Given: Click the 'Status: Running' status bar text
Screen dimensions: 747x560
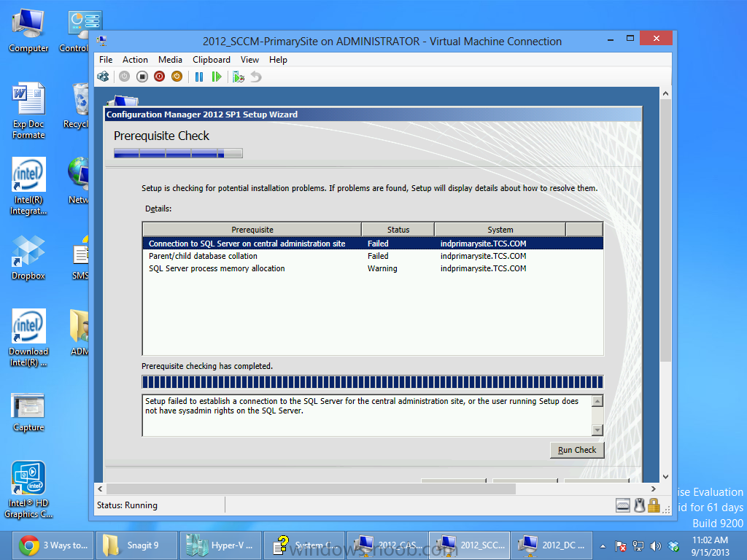Looking at the screenshot, I should pos(127,505).
